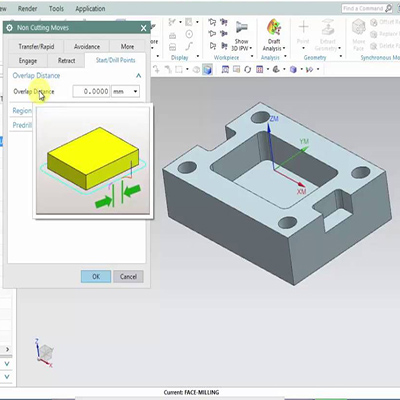Click the ZM axis label on model

click(x=274, y=119)
